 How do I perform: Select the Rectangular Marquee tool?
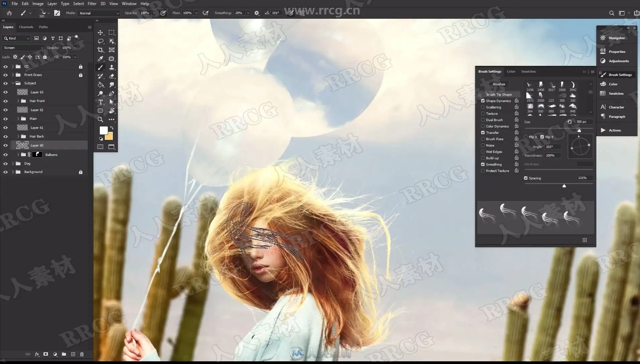tap(112, 32)
